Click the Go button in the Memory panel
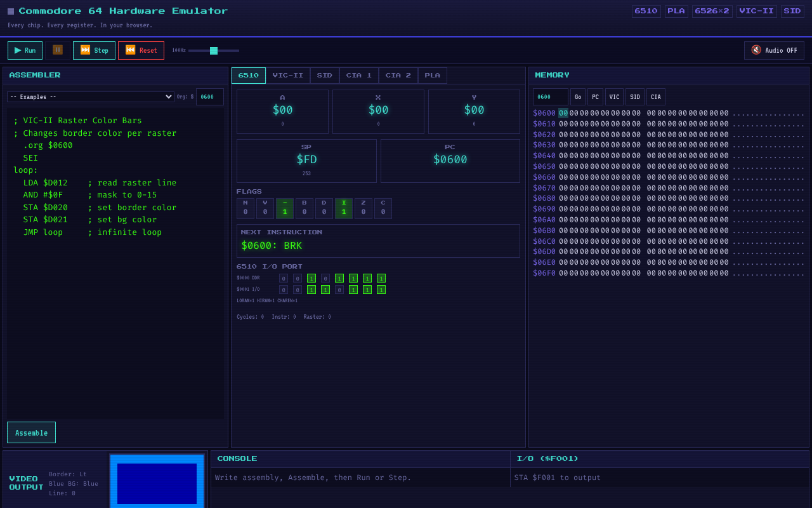The image size is (812, 508). 578,97
